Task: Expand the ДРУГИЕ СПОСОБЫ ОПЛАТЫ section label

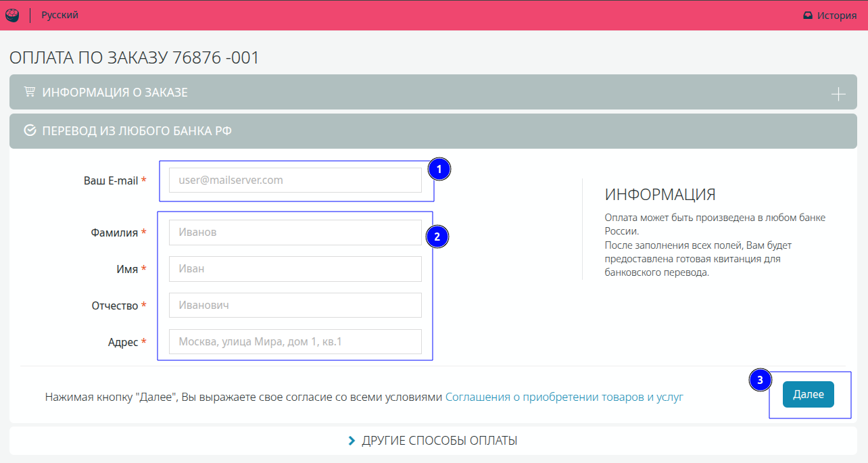Action: 439,441
